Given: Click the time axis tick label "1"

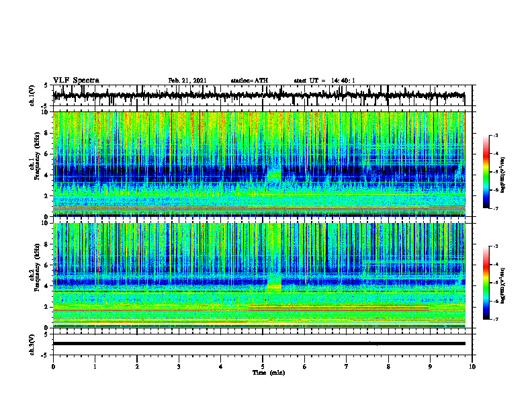Looking at the screenshot, I should coord(95,367).
